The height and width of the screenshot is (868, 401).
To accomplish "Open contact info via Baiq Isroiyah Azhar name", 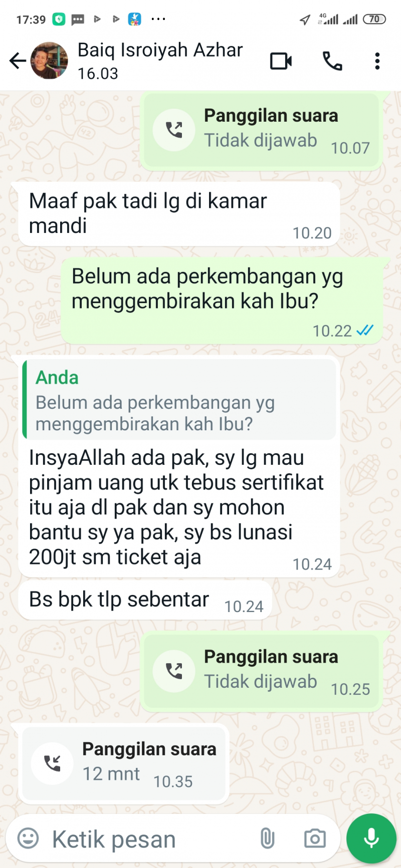I will pyautogui.click(x=160, y=50).
